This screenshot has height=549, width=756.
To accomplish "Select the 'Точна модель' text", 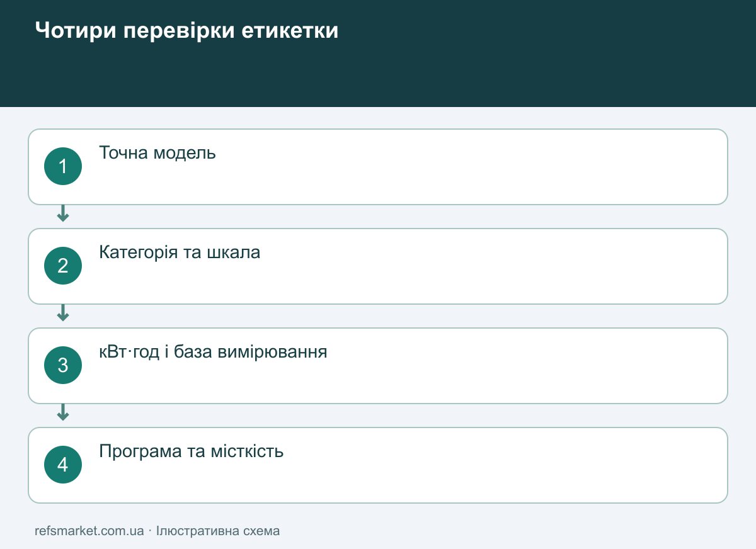I will pyautogui.click(x=157, y=153).
